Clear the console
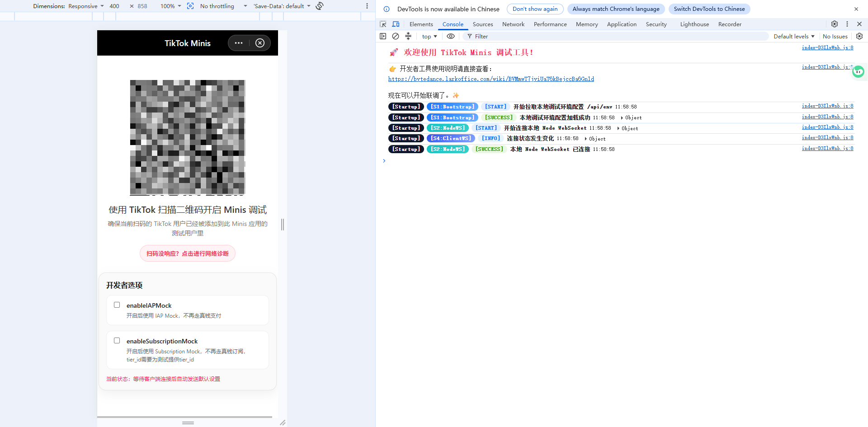Image resolution: width=868 pixels, height=427 pixels. tap(396, 36)
